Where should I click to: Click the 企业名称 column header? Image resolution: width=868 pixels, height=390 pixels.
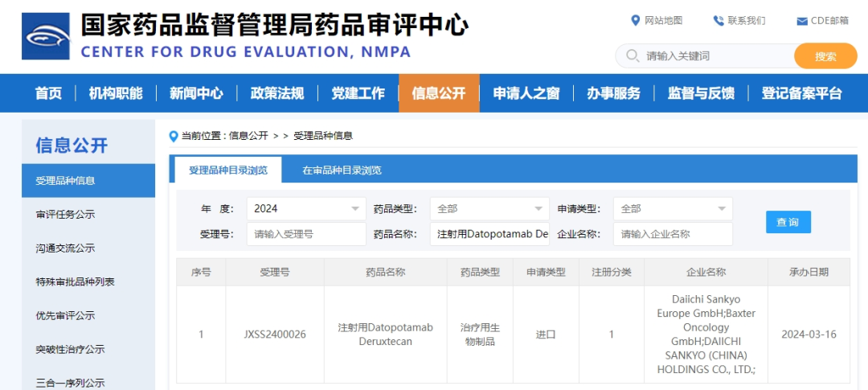coord(706,272)
